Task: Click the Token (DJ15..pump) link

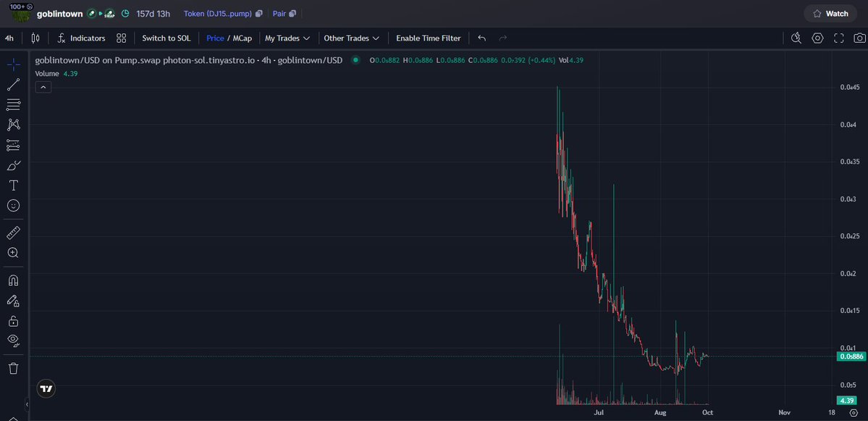Action: pyautogui.click(x=218, y=13)
